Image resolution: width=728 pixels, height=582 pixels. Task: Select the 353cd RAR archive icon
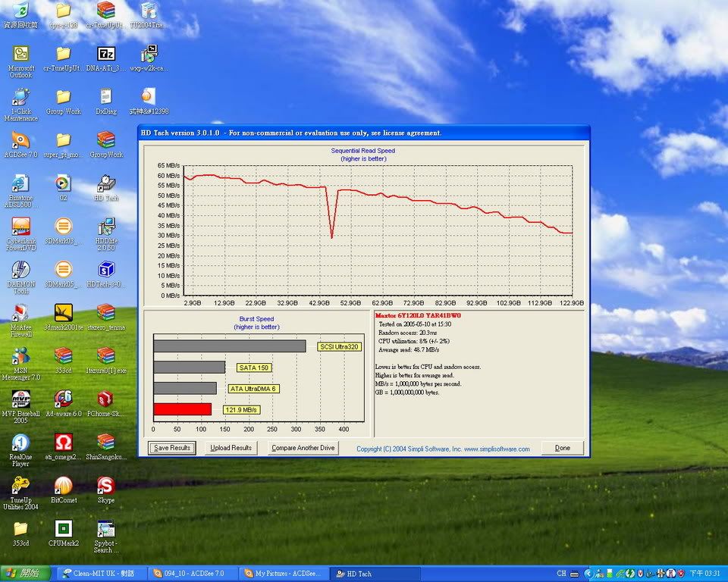63,361
